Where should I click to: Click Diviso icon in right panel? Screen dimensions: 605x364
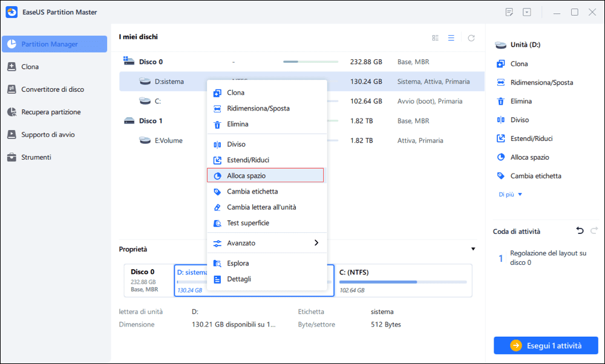pos(501,120)
